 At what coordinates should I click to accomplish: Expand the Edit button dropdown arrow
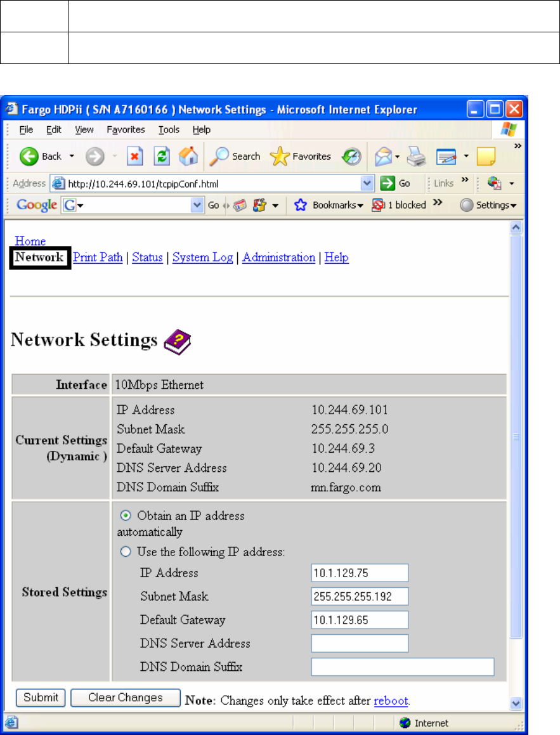(466, 156)
